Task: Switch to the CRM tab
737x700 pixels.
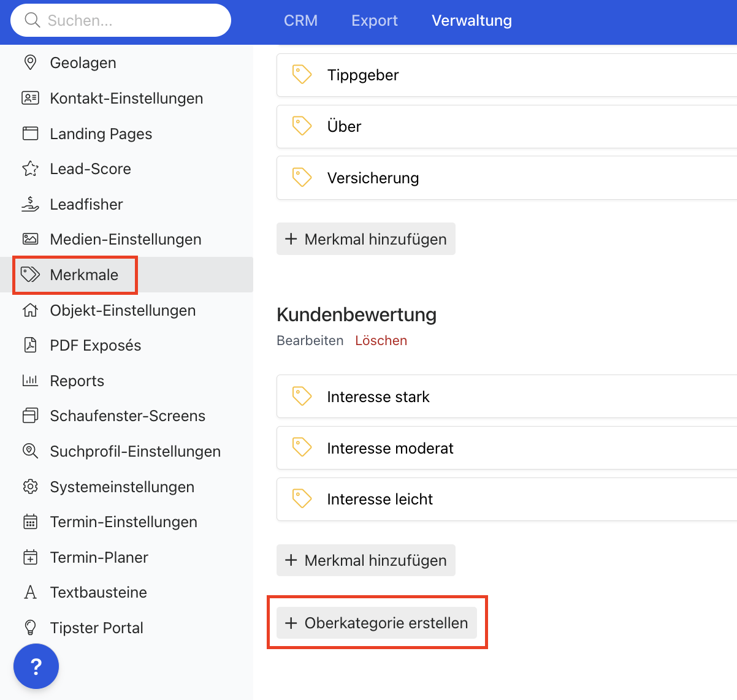Action: [x=300, y=20]
